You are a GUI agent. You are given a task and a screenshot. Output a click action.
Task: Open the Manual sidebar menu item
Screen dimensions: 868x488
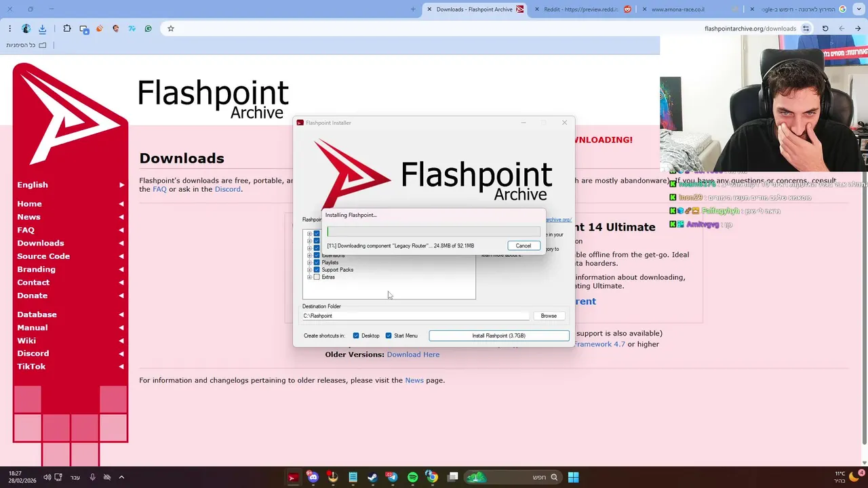coord(71,327)
